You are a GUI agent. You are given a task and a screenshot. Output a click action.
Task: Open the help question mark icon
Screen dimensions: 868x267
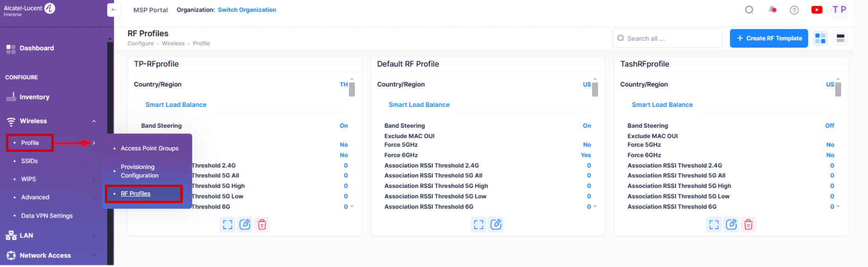pos(794,10)
